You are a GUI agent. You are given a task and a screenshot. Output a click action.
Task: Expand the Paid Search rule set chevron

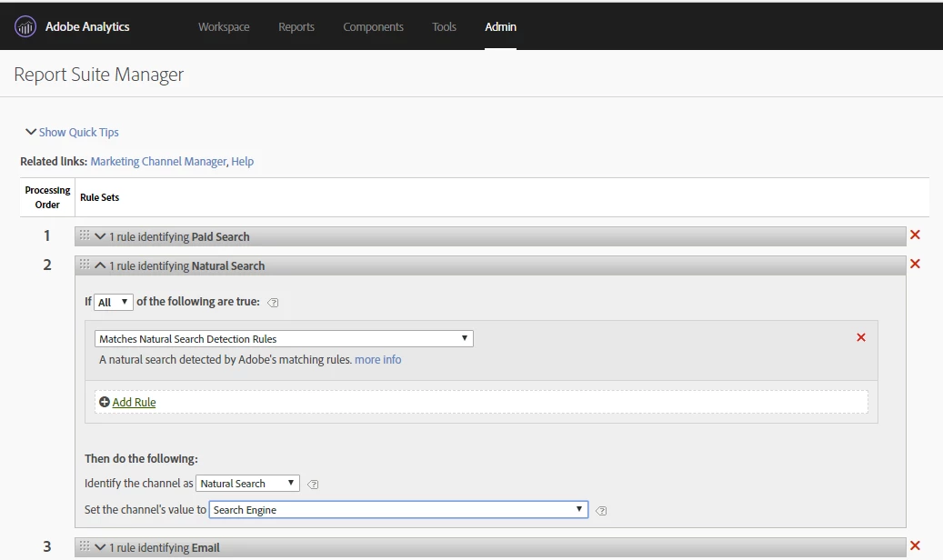point(100,236)
